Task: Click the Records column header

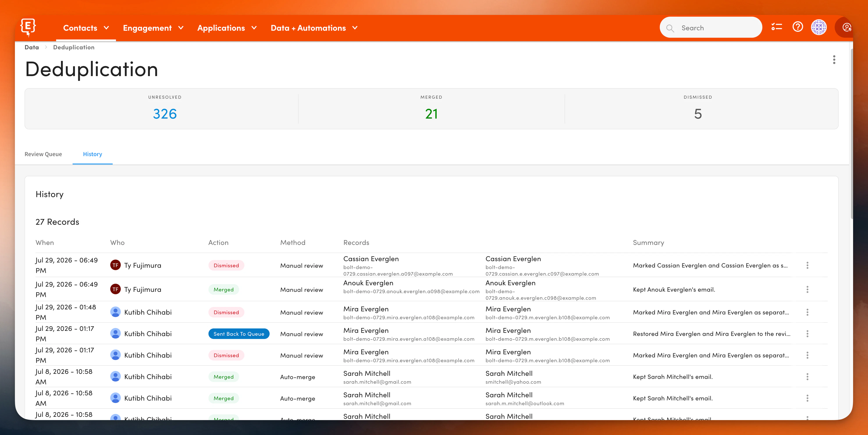Action: coord(356,242)
